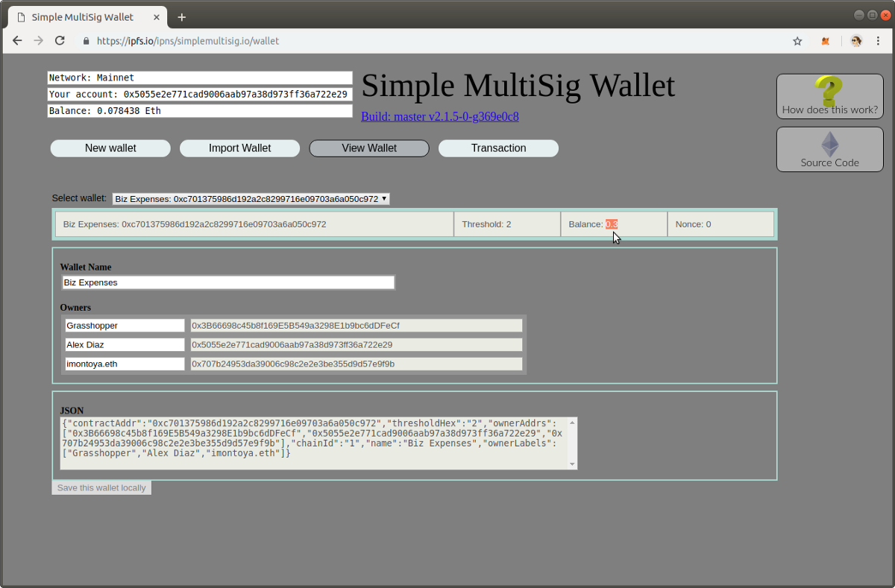895x588 pixels.
Task: Click the New wallet button
Action: [x=110, y=148]
